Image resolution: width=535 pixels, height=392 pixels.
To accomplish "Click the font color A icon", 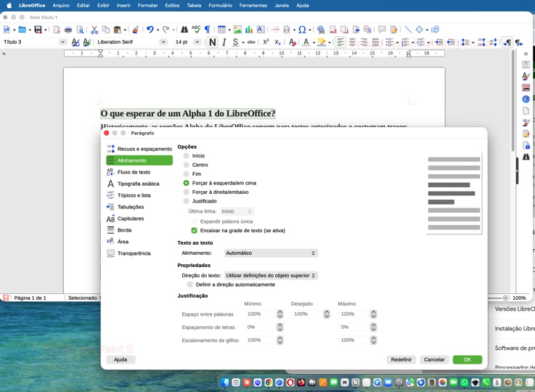I will pyautogui.click(x=306, y=42).
